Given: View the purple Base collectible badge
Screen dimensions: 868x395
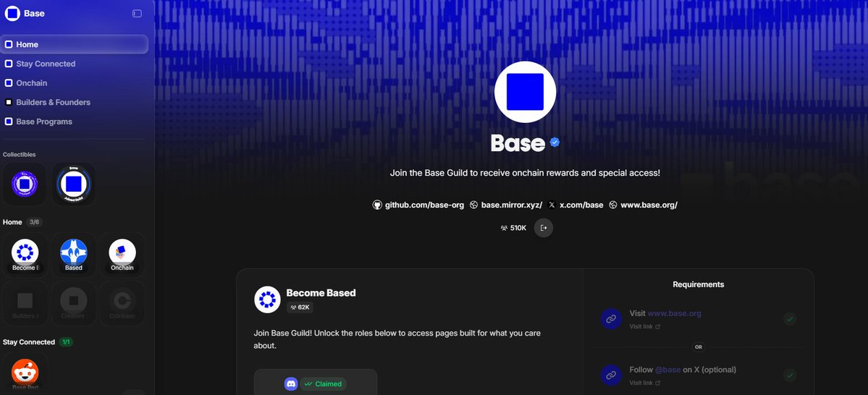Looking at the screenshot, I should (25, 184).
